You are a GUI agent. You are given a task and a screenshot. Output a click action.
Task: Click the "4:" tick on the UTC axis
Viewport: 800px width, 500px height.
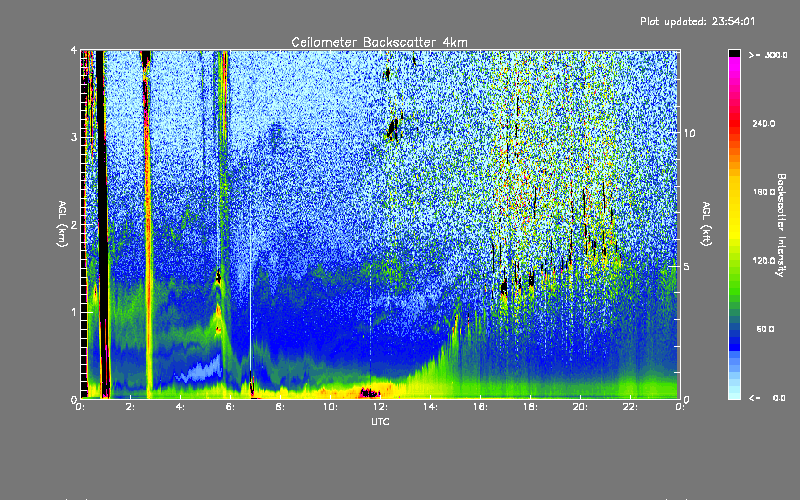[181, 407]
